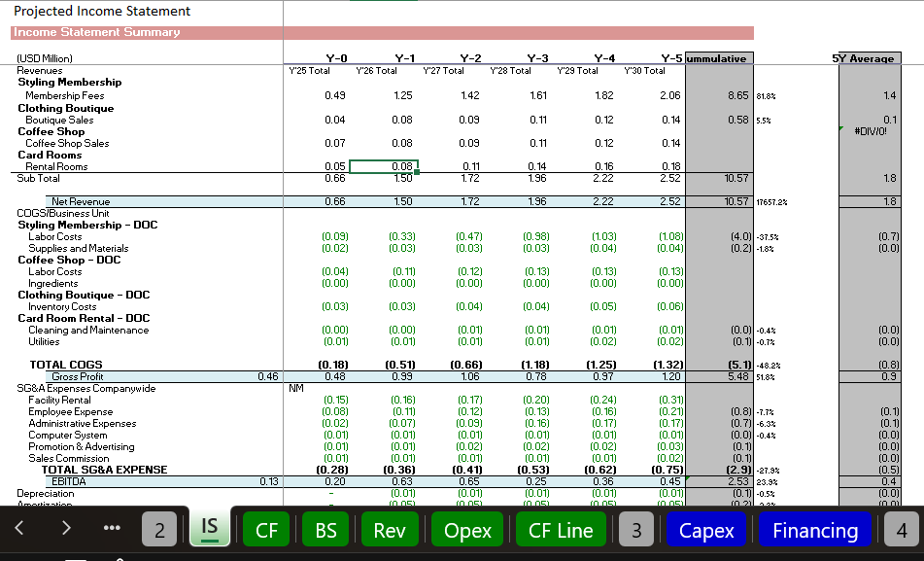Open the CF Line sheet tab

coord(561,530)
